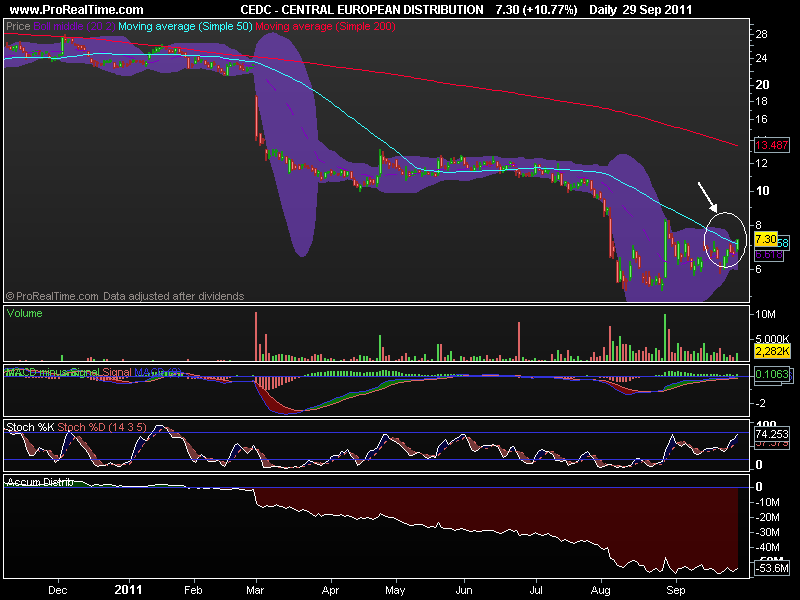This screenshot has width=800, height=600.
Task: Click the 74.253 stochastic value tag
Action: point(772,434)
